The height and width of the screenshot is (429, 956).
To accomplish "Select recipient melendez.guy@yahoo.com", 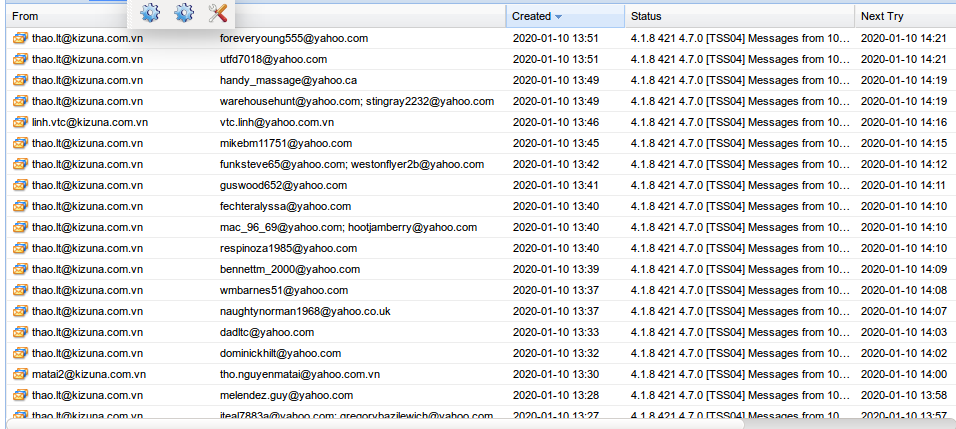I will (x=287, y=395).
